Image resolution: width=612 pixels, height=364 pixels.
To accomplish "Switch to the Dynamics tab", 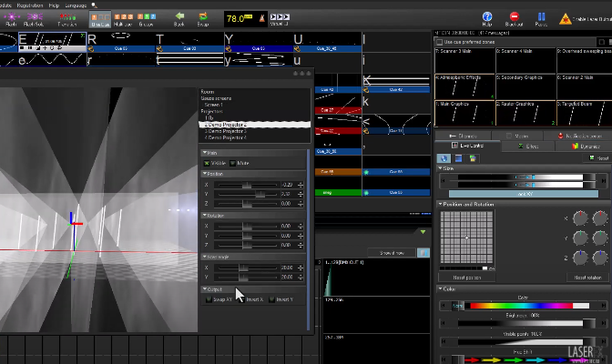I will tap(586, 146).
